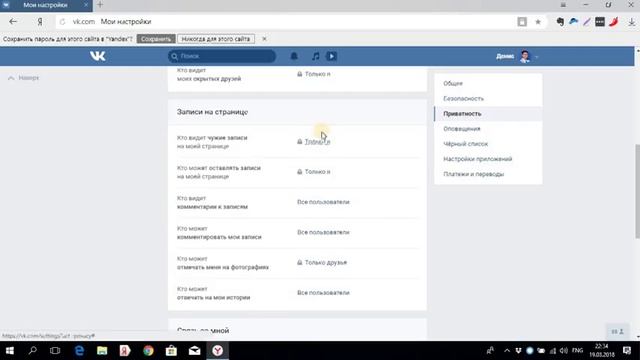
Task: Open Mail app from taskbar
Action: tap(194, 351)
